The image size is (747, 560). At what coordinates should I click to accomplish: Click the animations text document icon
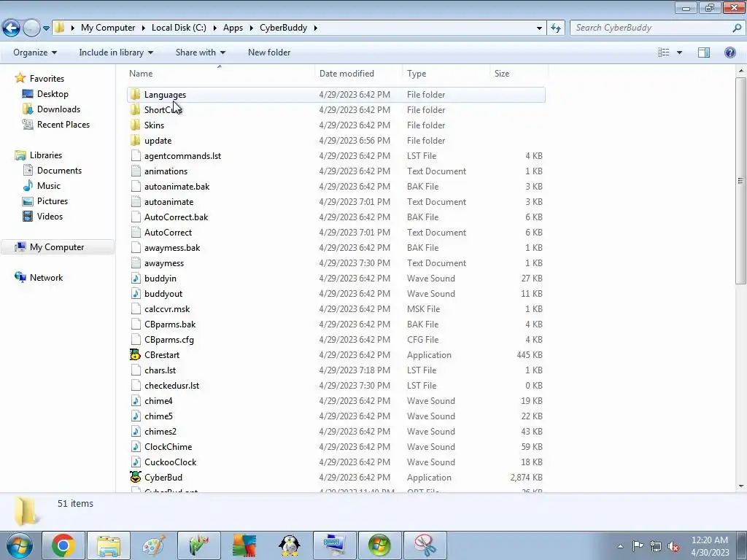pyautogui.click(x=136, y=171)
